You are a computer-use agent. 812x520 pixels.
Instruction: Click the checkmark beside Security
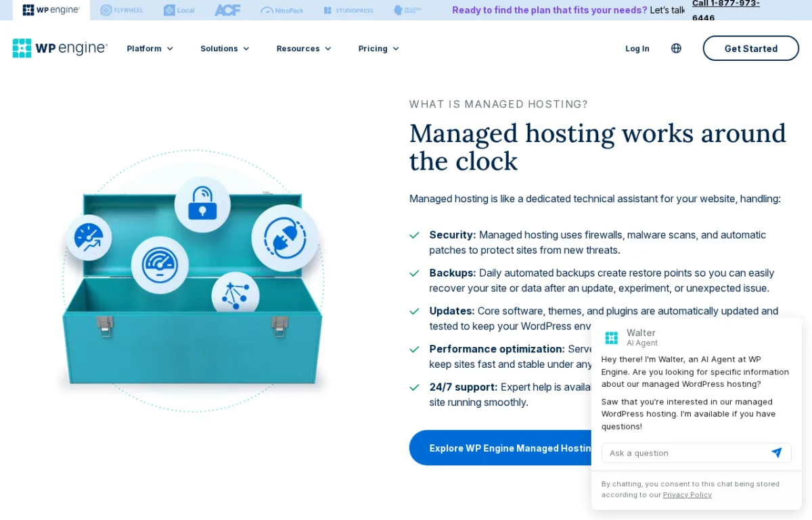click(414, 235)
